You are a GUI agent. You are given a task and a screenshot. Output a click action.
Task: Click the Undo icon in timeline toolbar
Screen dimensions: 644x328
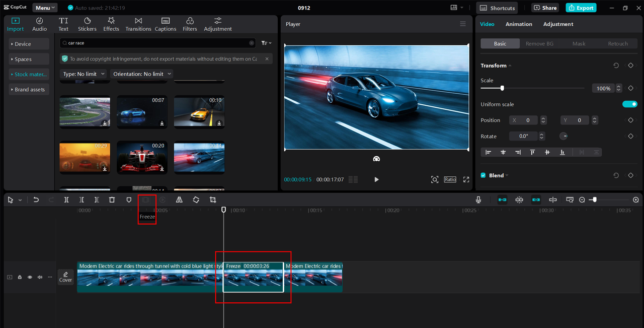point(36,200)
